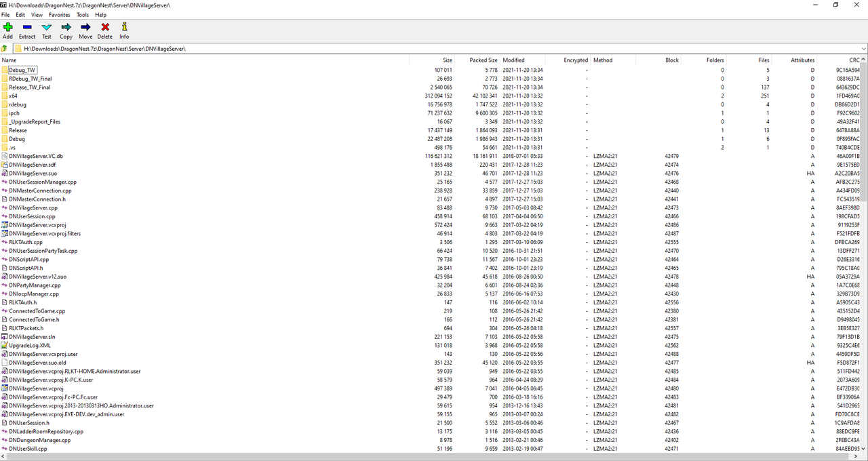Select DNScriptAPI.cpp file name
Viewport: 868px width, 461px height.
[29, 260]
